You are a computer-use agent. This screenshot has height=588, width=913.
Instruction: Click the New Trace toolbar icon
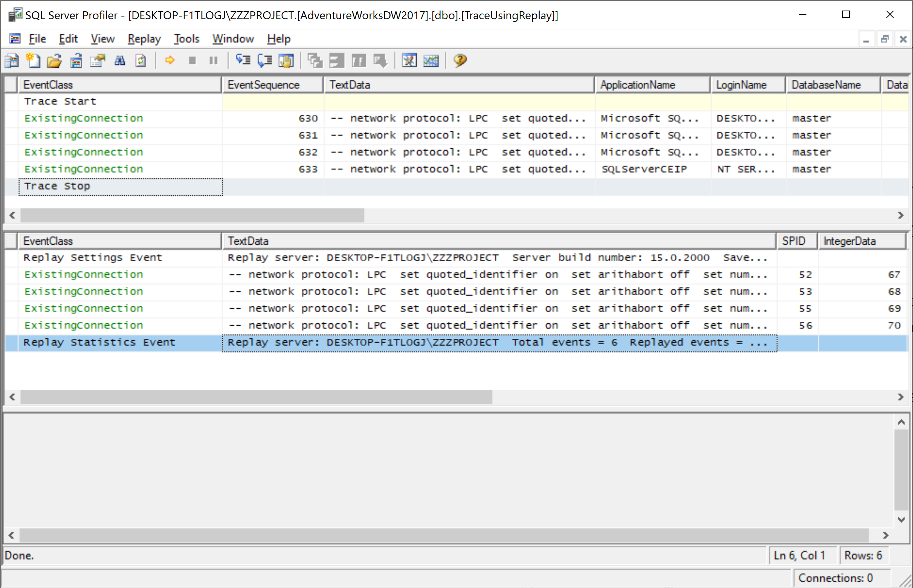click(x=12, y=61)
